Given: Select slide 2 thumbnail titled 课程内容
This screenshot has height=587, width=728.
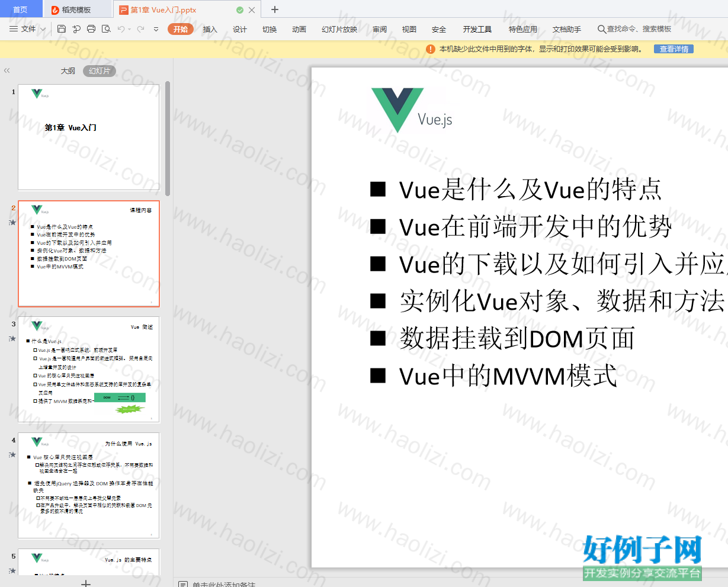Looking at the screenshot, I should click(x=89, y=254).
